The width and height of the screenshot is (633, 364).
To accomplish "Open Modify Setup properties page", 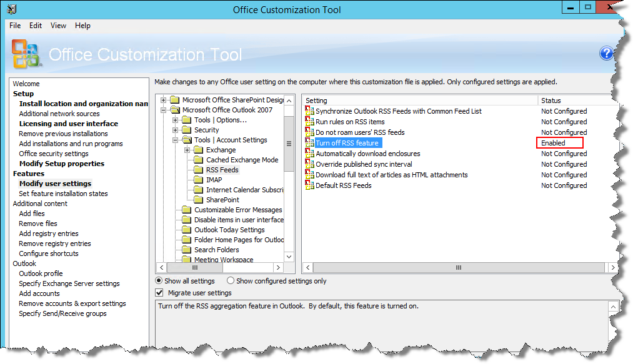I will tap(62, 164).
